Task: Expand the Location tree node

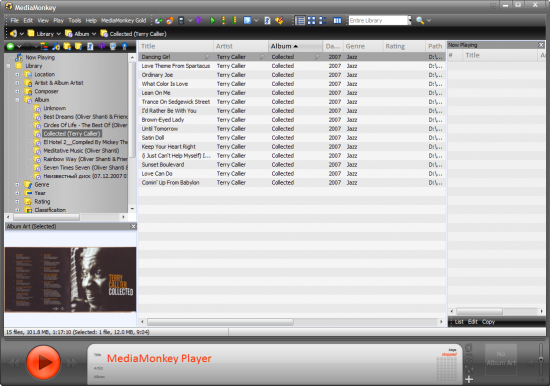Action: point(17,74)
